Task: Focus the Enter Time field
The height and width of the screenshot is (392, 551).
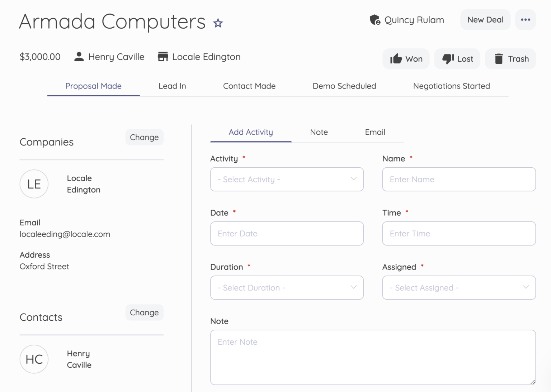Action: (x=459, y=233)
